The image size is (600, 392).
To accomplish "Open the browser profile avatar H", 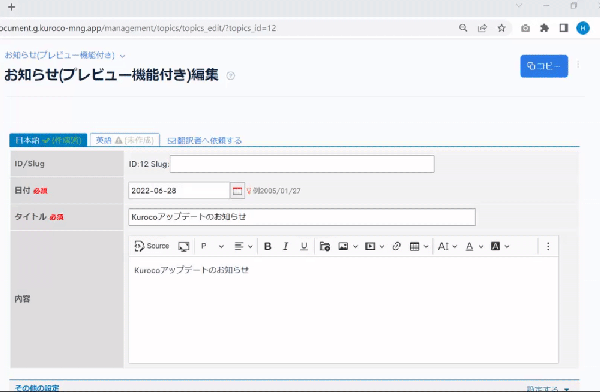I will coord(583,28).
